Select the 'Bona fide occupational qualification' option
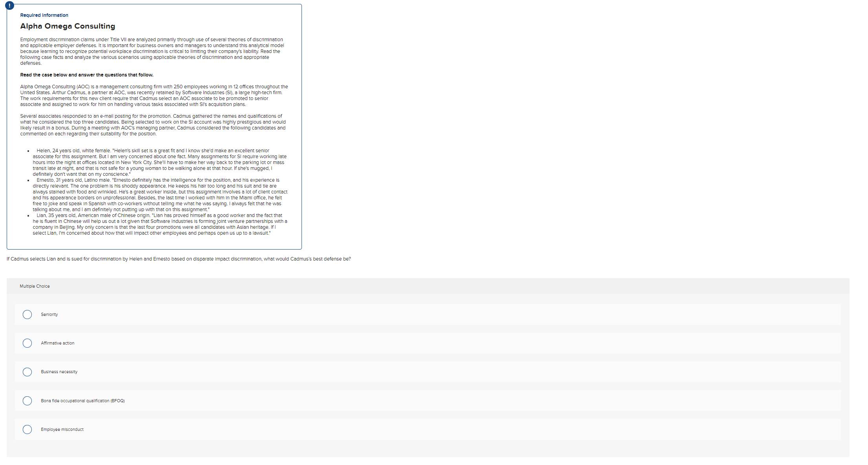 pos(27,400)
